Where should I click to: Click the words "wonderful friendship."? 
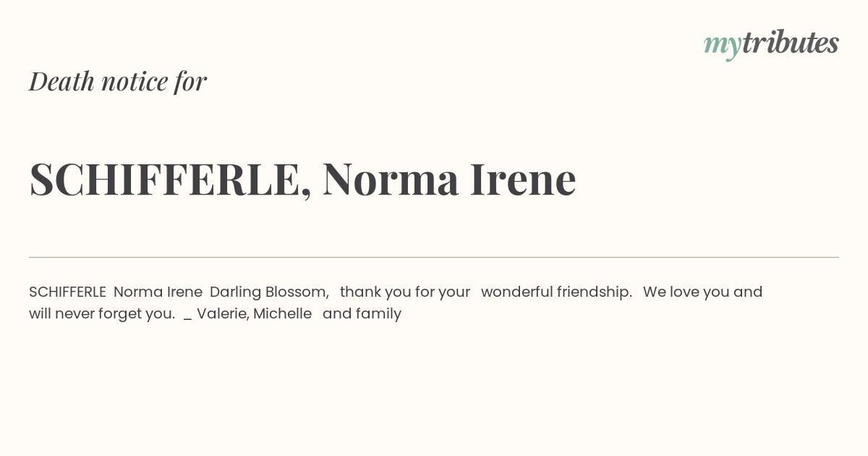(x=557, y=292)
